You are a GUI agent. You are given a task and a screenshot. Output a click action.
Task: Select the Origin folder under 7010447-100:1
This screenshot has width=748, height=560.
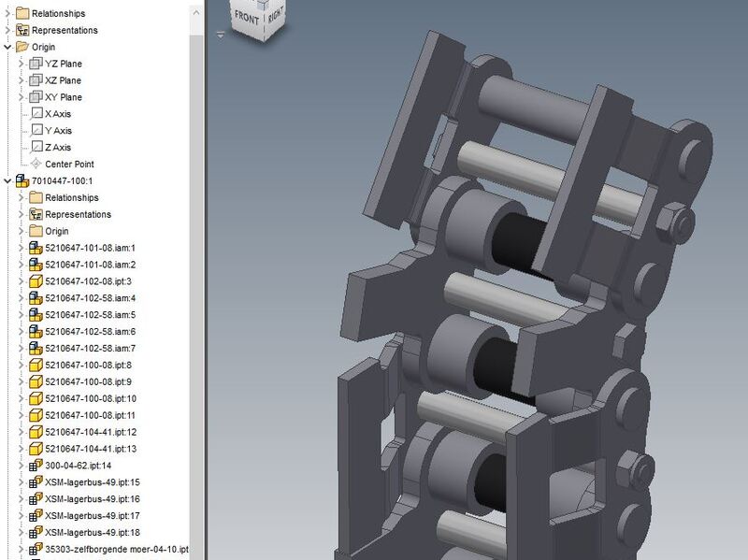coord(57,231)
